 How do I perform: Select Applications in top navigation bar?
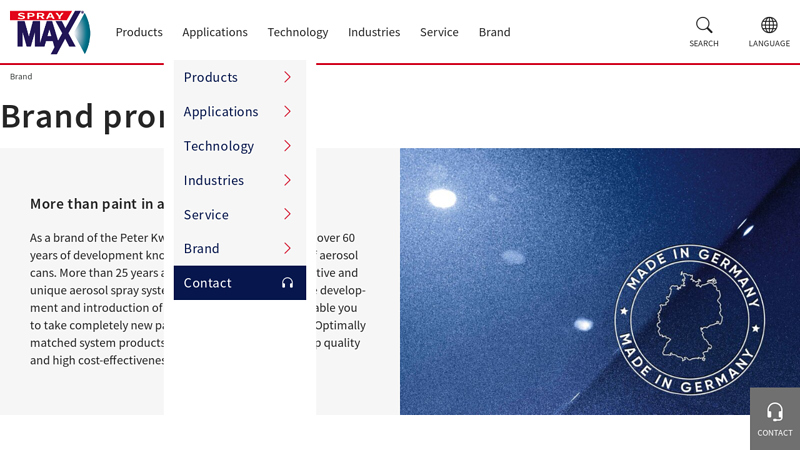click(x=215, y=32)
